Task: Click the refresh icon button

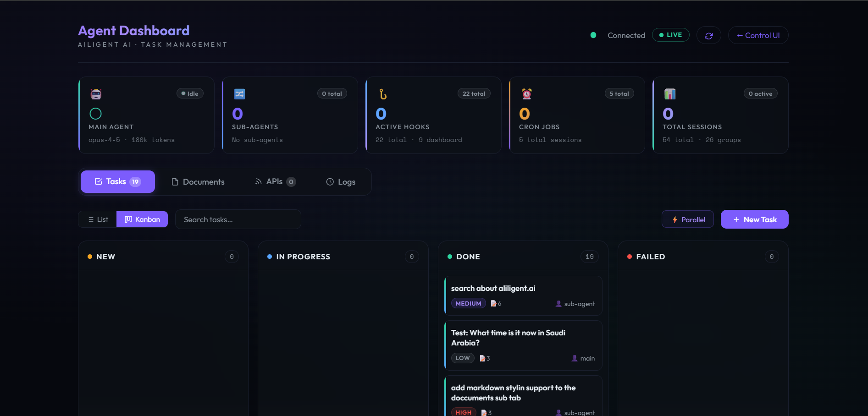Action: [708, 35]
